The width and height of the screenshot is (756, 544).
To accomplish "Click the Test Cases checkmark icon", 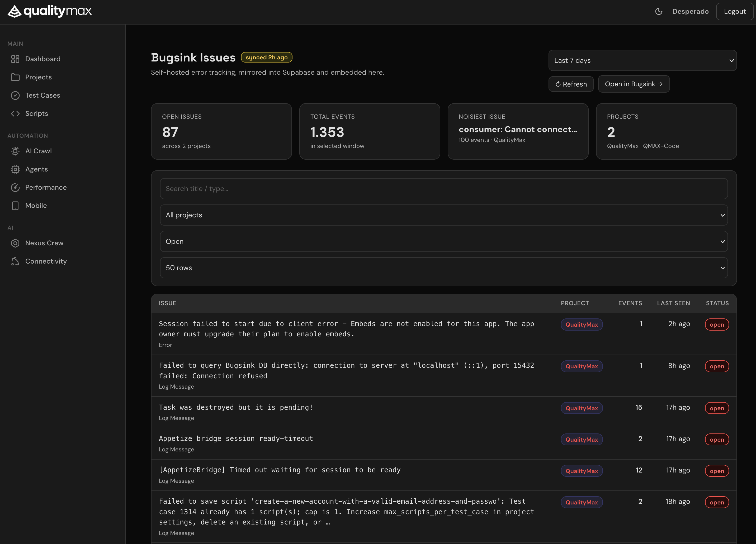I will (15, 95).
